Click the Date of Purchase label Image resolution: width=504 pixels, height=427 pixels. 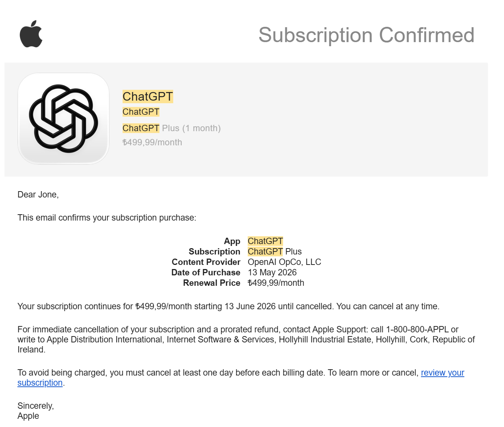coord(206,272)
